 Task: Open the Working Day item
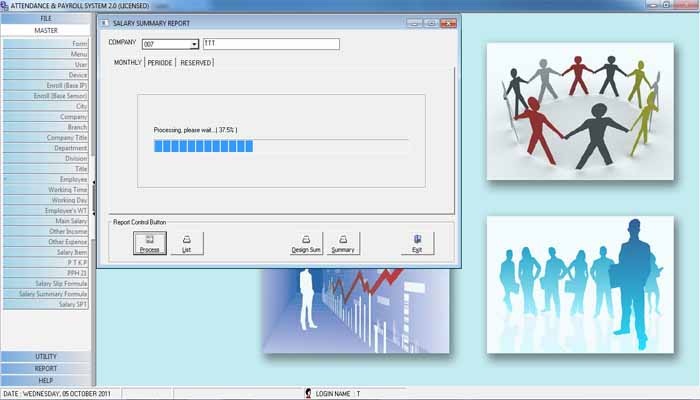coord(46,200)
